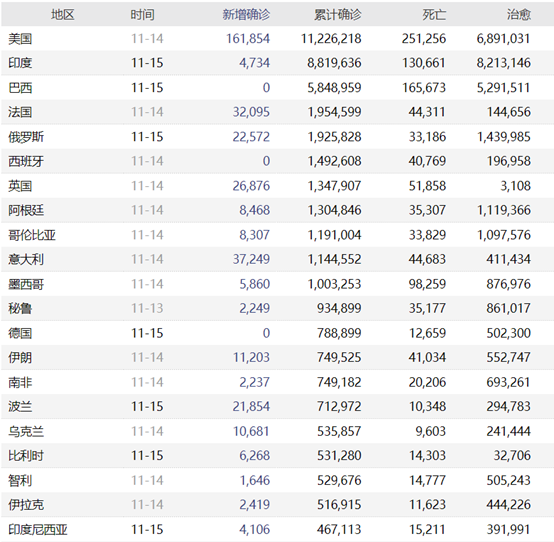Sort by the 新增确诊 column header
The width and height of the screenshot is (554, 542).
tap(246, 14)
